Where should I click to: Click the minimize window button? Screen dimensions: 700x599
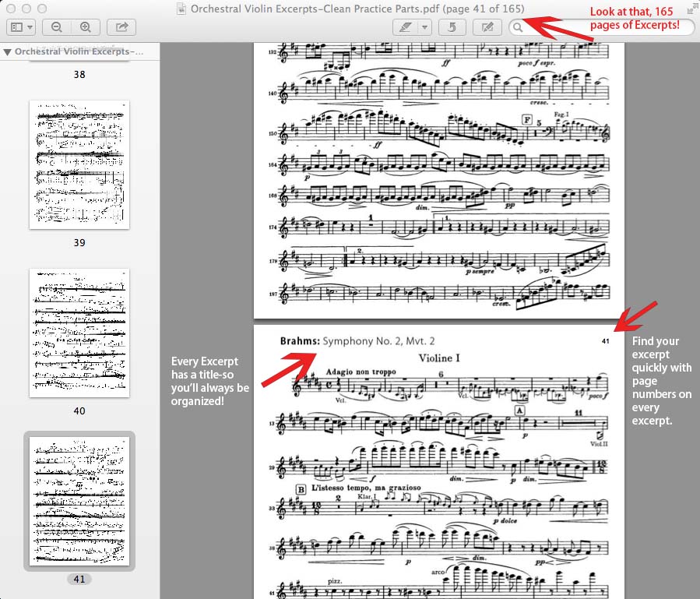[26, 9]
